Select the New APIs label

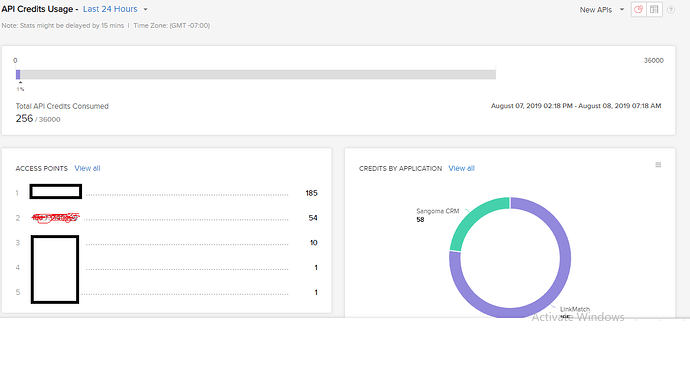(x=595, y=10)
